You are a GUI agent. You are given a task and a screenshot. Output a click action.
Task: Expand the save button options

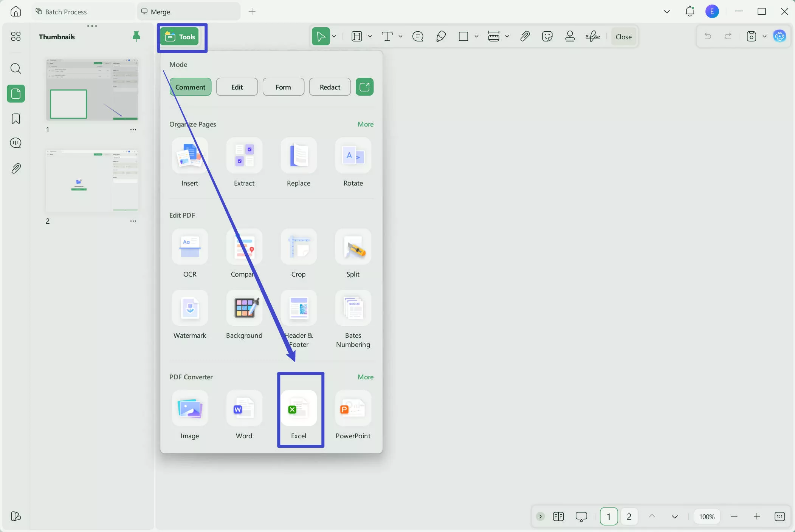coord(764,36)
